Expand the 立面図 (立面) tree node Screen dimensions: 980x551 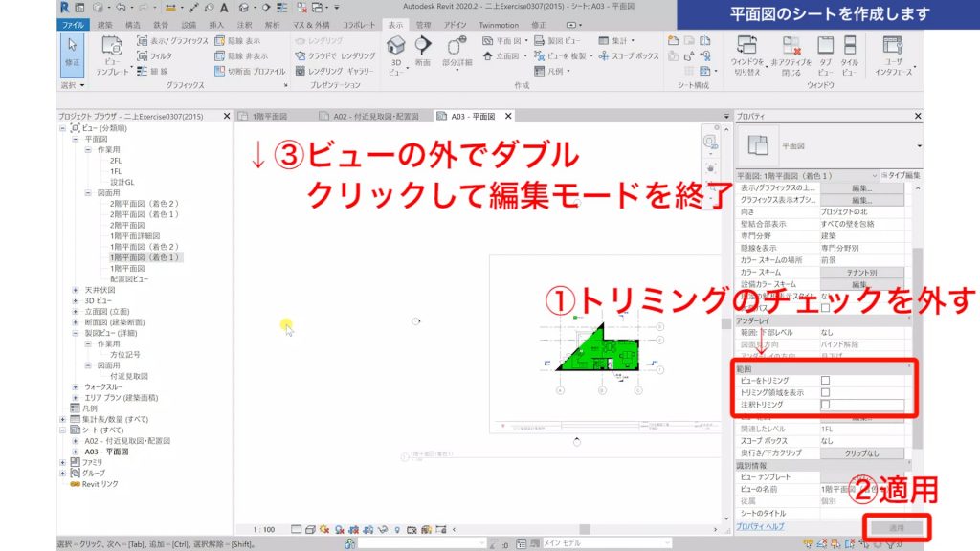tap(74, 312)
